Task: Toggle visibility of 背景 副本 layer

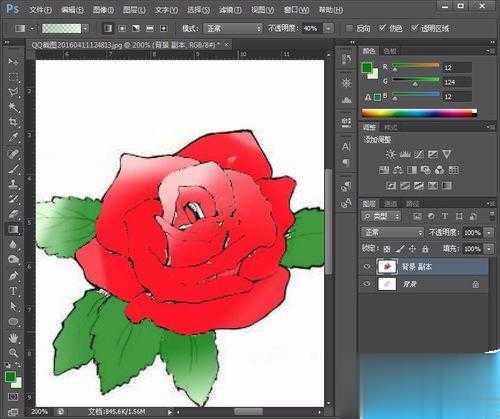Action: coord(367,267)
